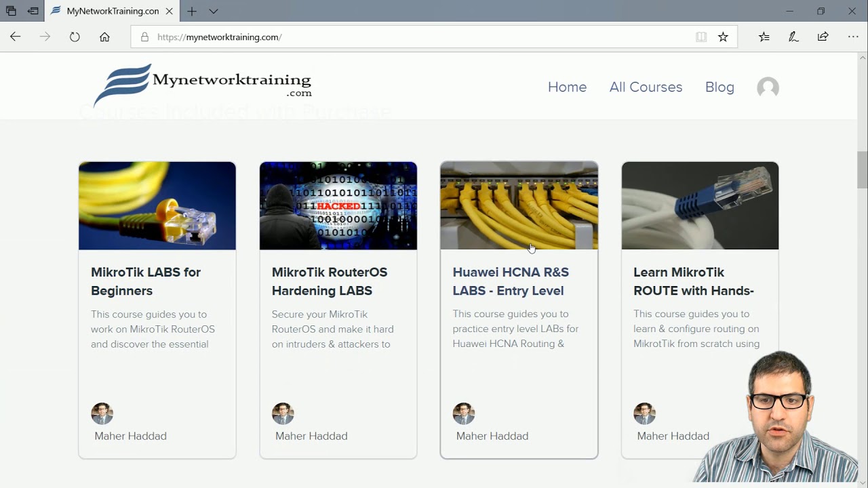
Task: Click author photo on RouterOS Hardening card
Action: 283,413
